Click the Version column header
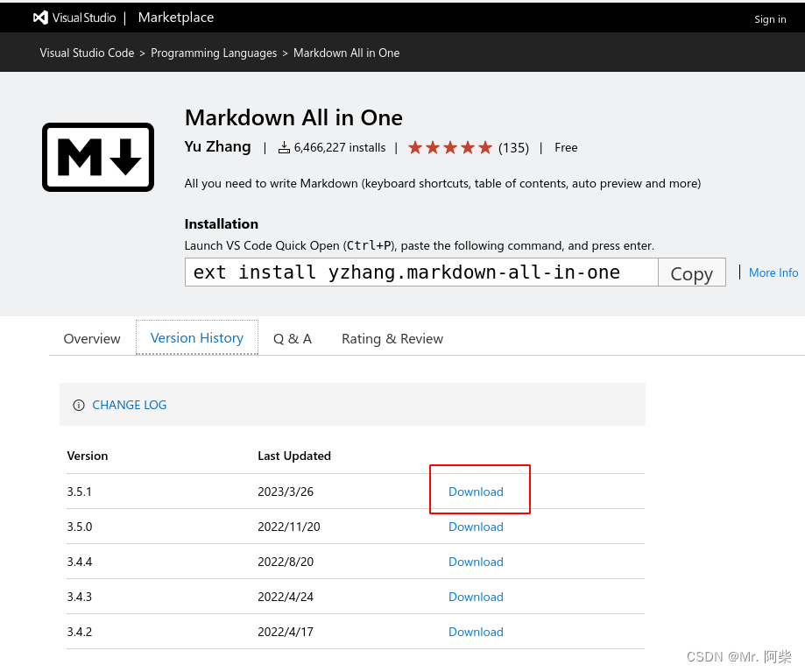This screenshot has width=805, height=672. [88, 456]
